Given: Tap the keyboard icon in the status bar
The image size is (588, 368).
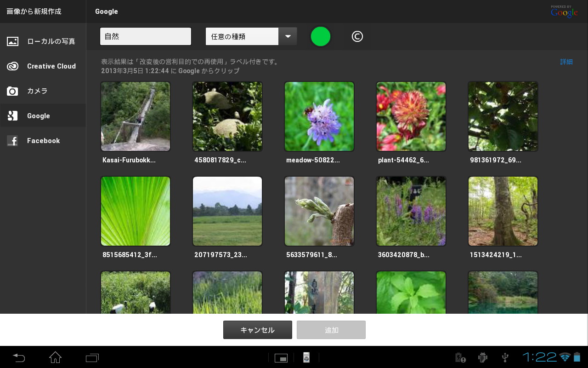Looking at the screenshot, I should [281, 357].
